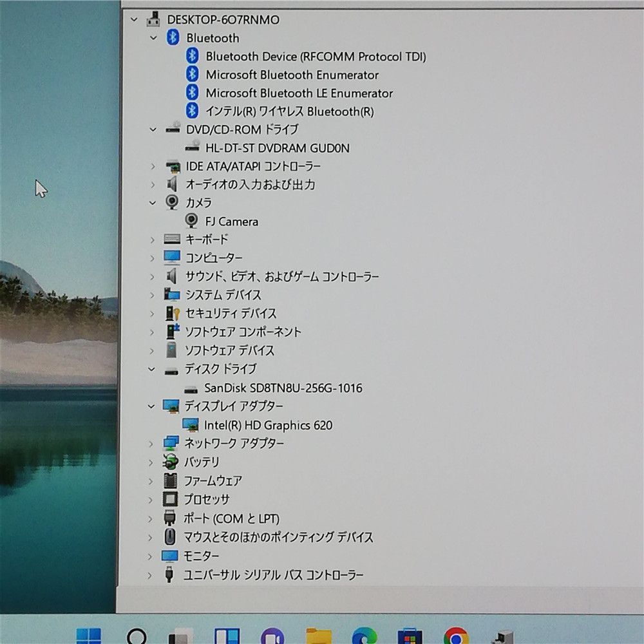The height and width of the screenshot is (644, 644).
Task: Expand the キーボード category
Action: (153, 240)
